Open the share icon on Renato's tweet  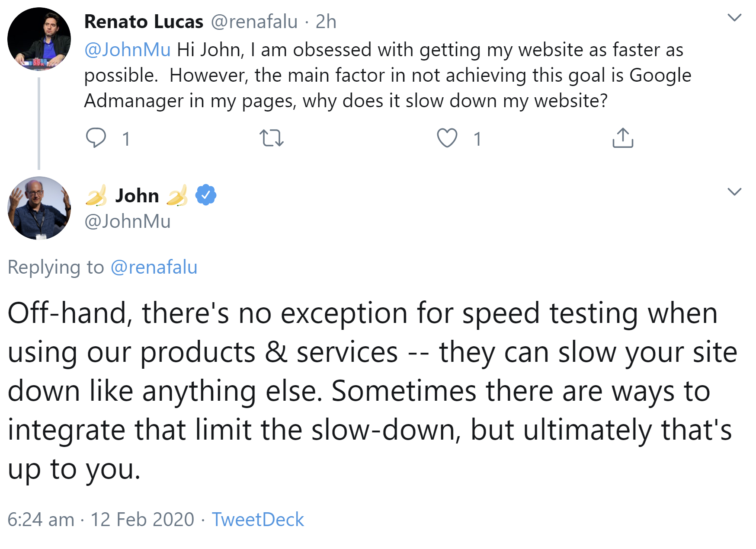[x=623, y=138]
